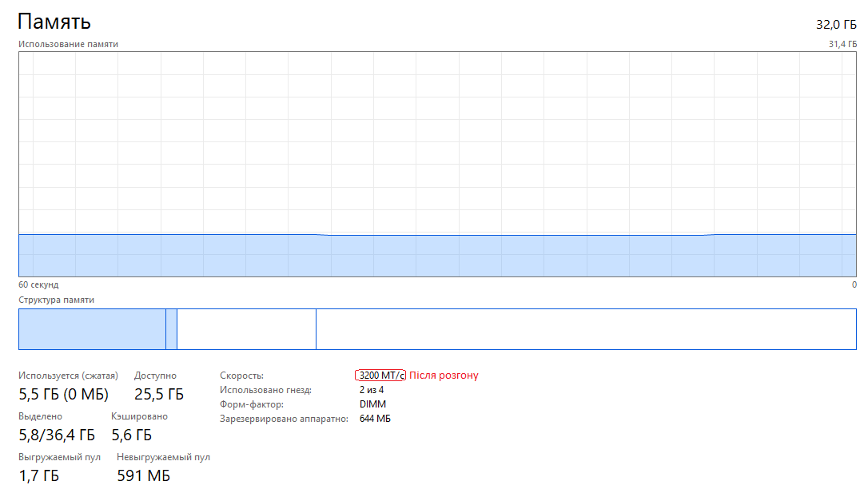Click the 'Невыгружаемый пул' label

coord(163,457)
